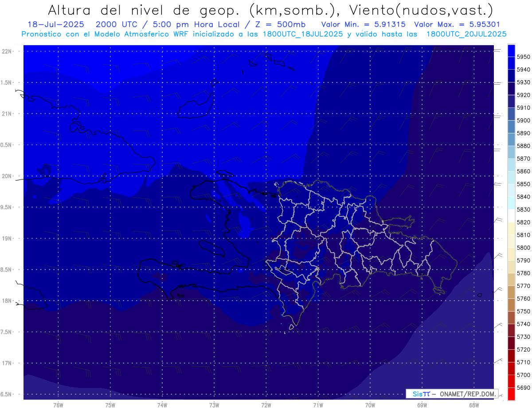Click the '19N' latitude label

[7, 239]
